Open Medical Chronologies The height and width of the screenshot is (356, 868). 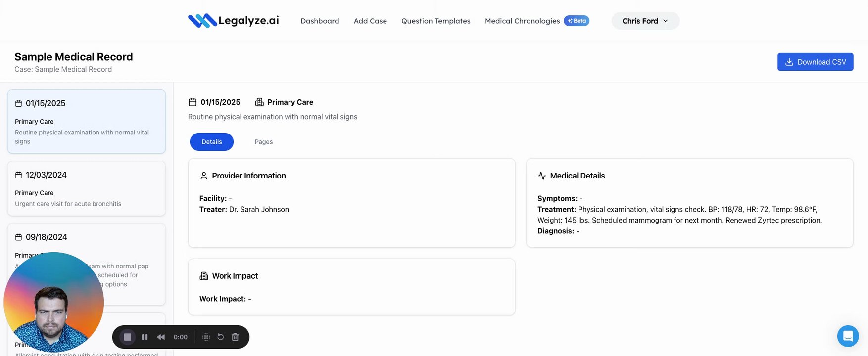(522, 21)
